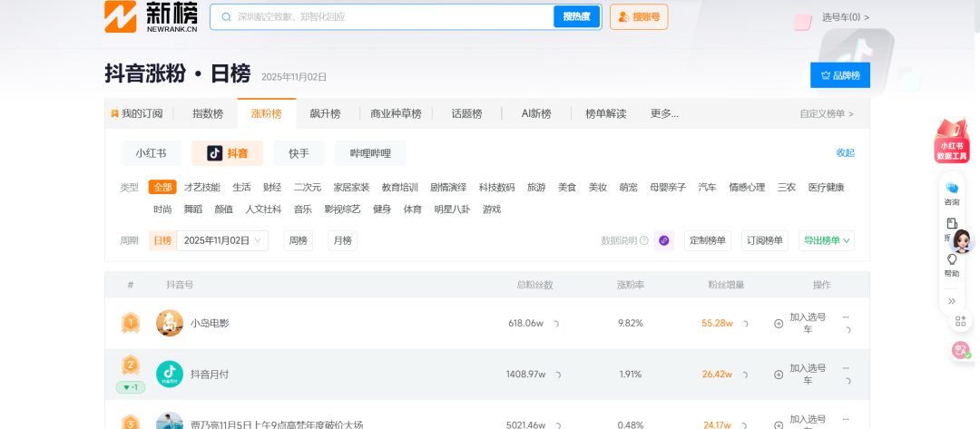Open the 2025年11月02日 date dropdown
This screenshot has height=429, width=980.
click(223, 240)
